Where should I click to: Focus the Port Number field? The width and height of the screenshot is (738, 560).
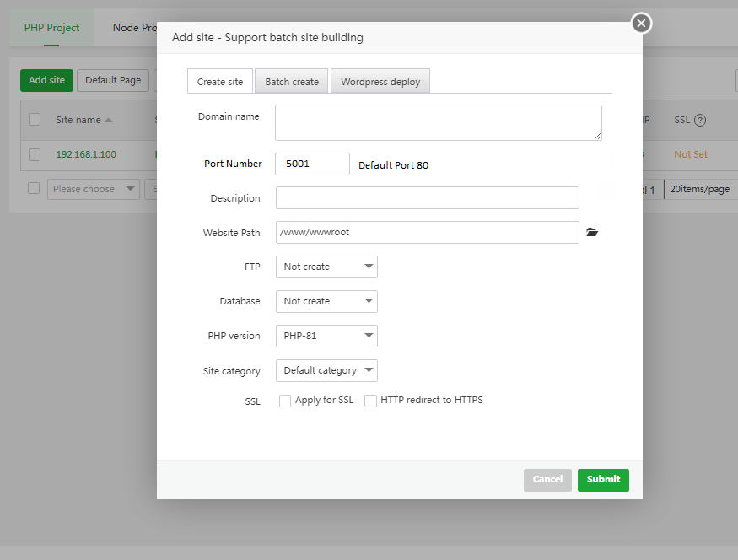tap(312, 164)
